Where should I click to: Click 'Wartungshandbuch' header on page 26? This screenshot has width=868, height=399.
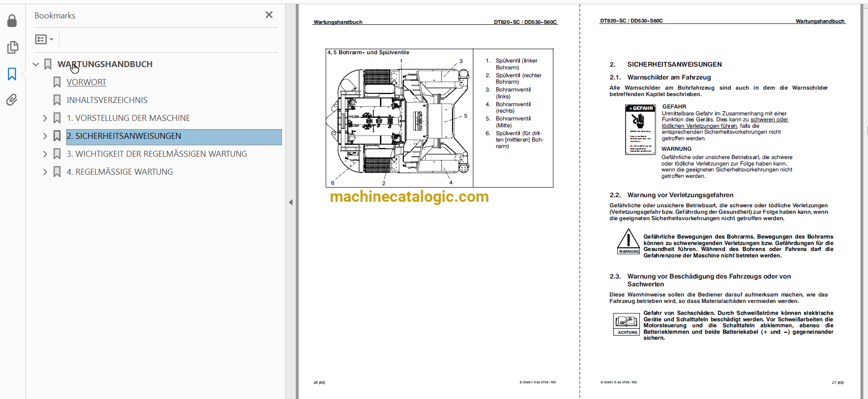click(338, 22)
